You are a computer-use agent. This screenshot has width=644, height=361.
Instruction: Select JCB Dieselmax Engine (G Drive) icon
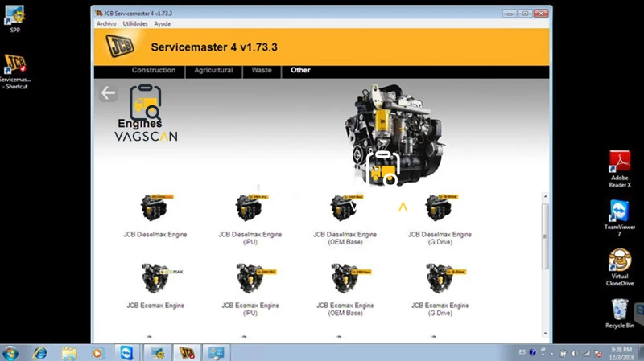point(440,207)
